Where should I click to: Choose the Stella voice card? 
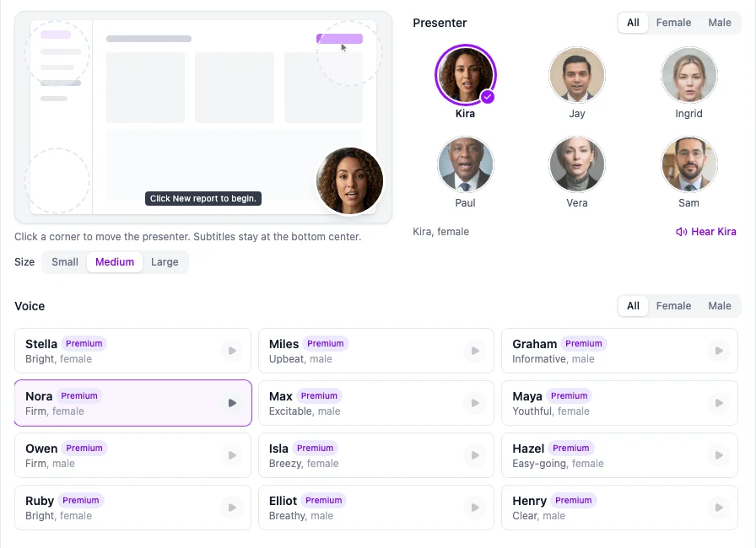[x=132, y=351]
